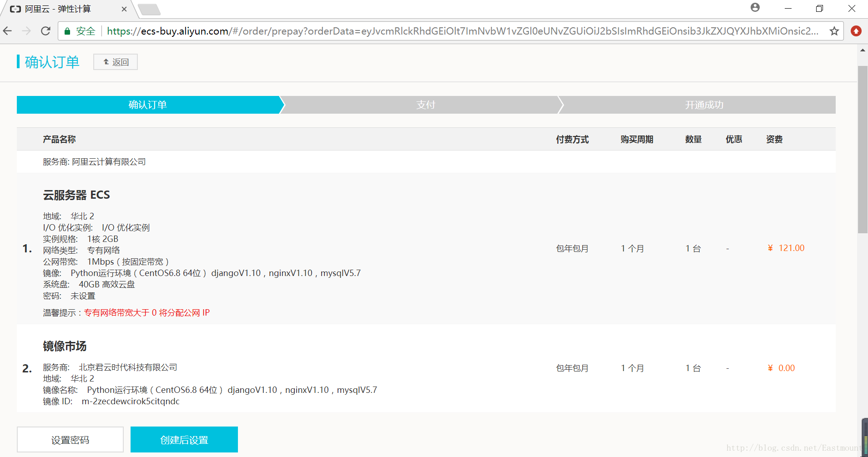Click the 网络类型 专有网络 line
The image size is (868, 457).
coord(81,250)
